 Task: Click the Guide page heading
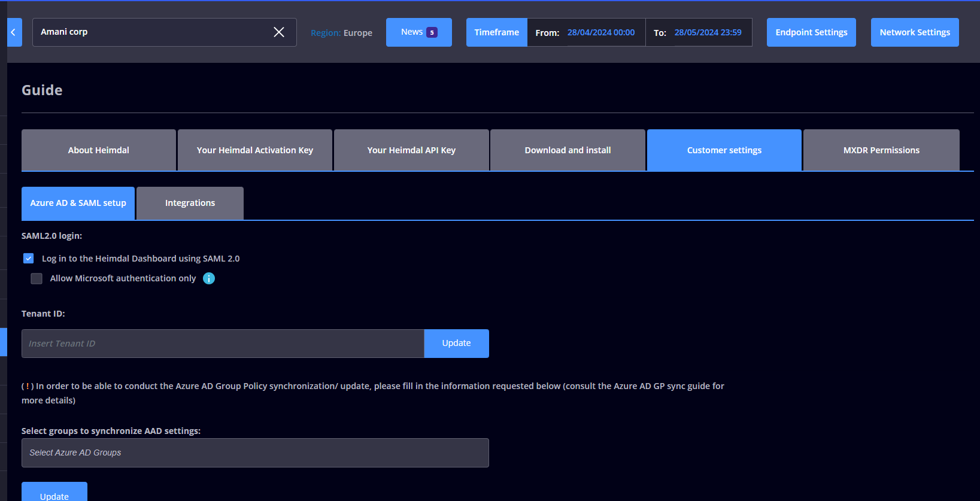[x=42, y=90]
